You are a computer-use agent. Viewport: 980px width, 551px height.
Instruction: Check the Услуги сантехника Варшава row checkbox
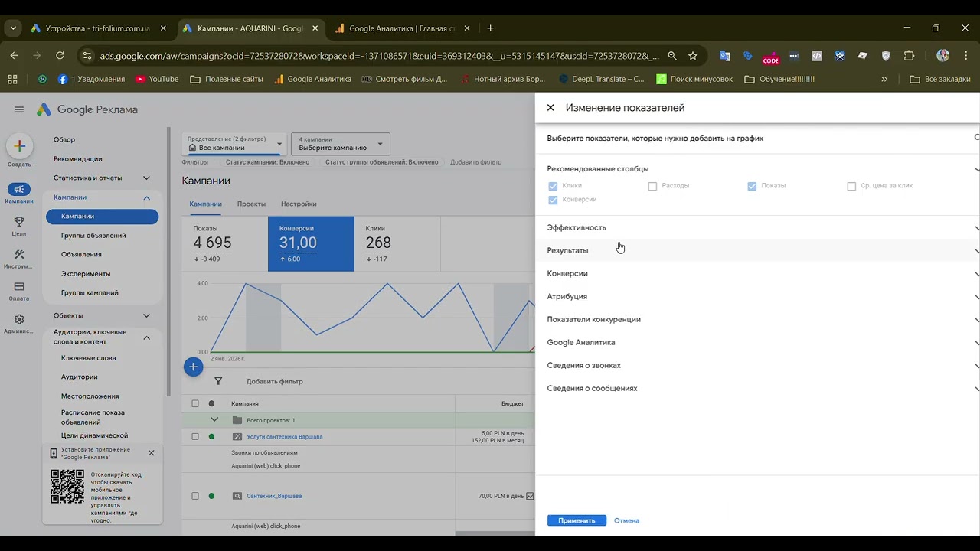tap(195, 437)
